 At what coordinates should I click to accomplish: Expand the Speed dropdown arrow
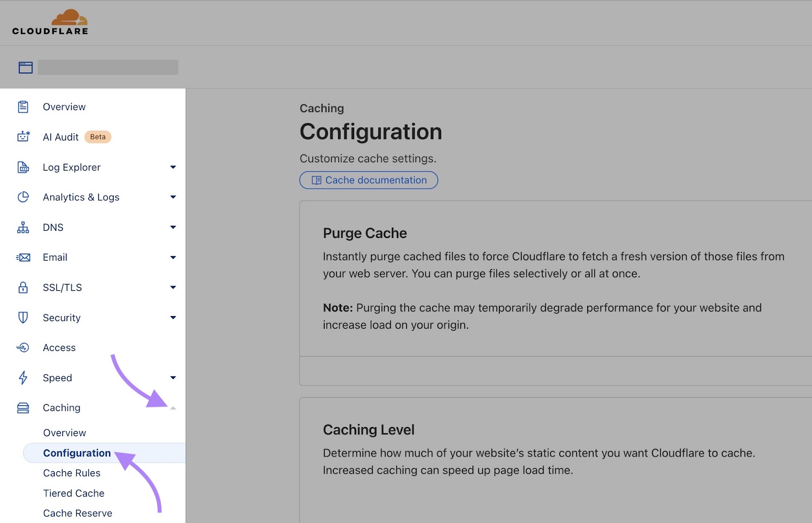173,377
